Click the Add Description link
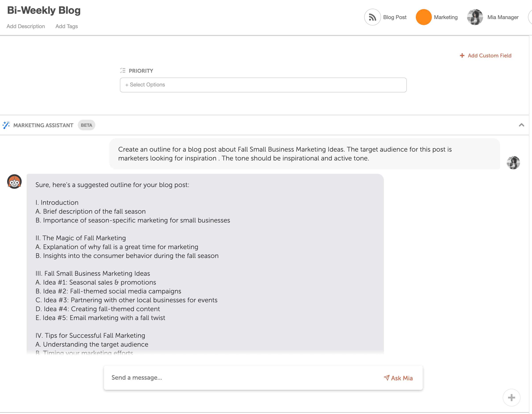Screen dimensions: 532x414 tap(25, 26)
